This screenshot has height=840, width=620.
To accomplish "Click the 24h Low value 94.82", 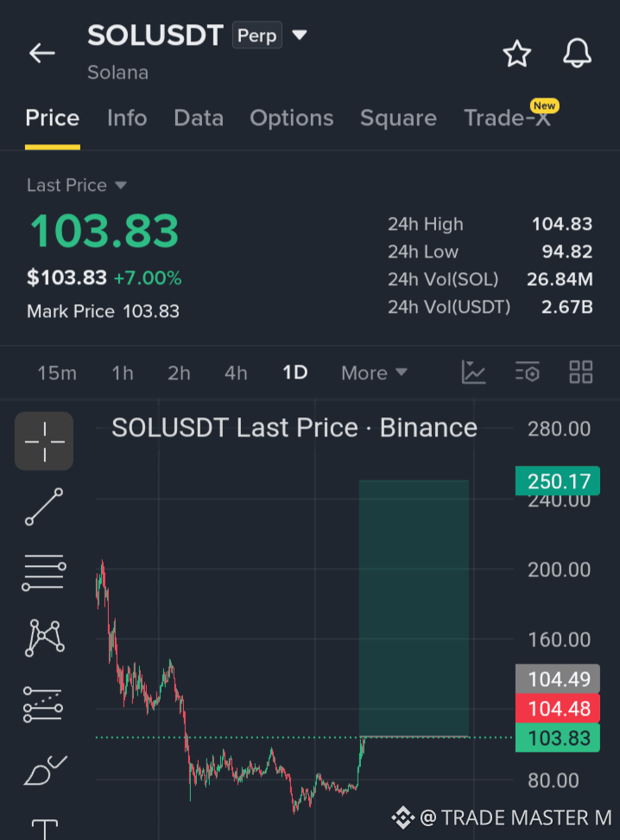I will [x=567, y=251].
